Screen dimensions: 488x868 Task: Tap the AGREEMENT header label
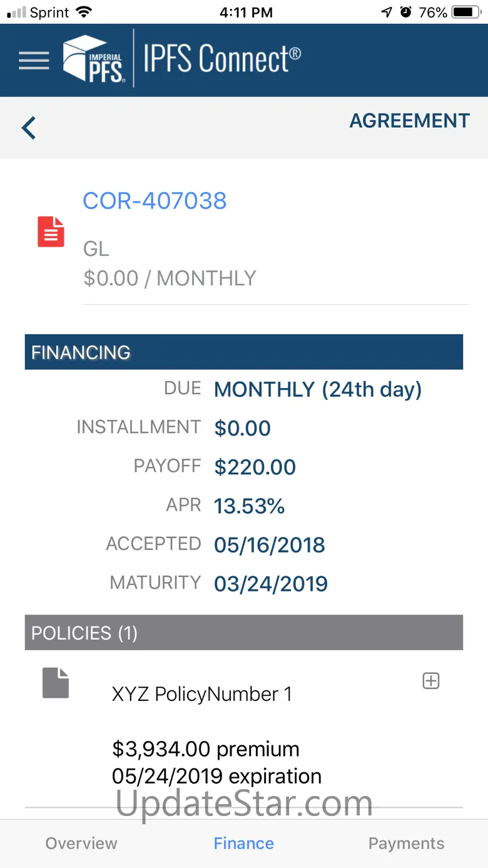(410, 121)
